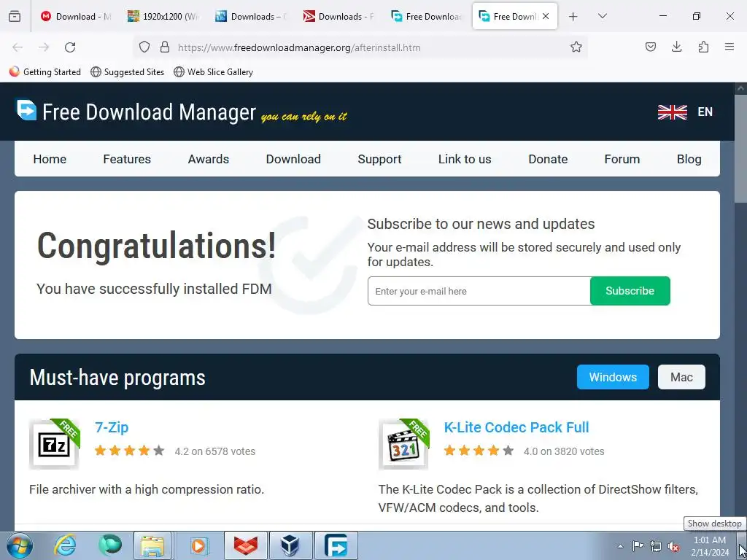747x560 pixels.
Task: Switch to the Download - M tab
Action: tap(75, 17)
